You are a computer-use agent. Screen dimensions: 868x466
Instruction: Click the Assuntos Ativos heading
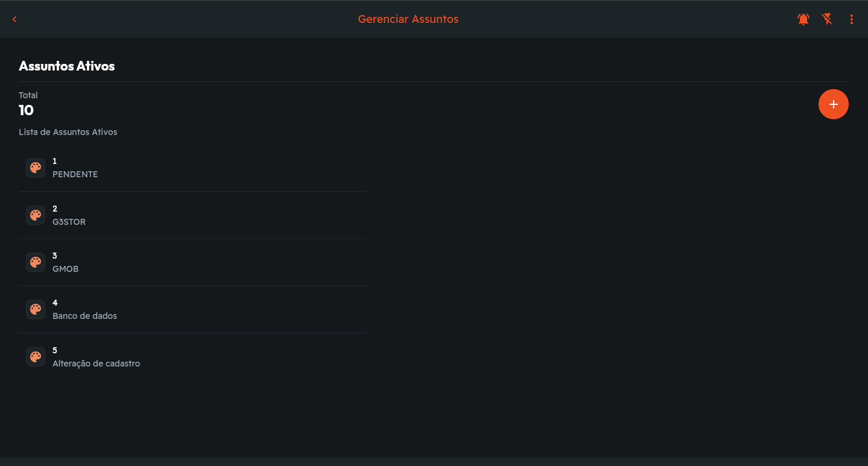pos(66,66)
